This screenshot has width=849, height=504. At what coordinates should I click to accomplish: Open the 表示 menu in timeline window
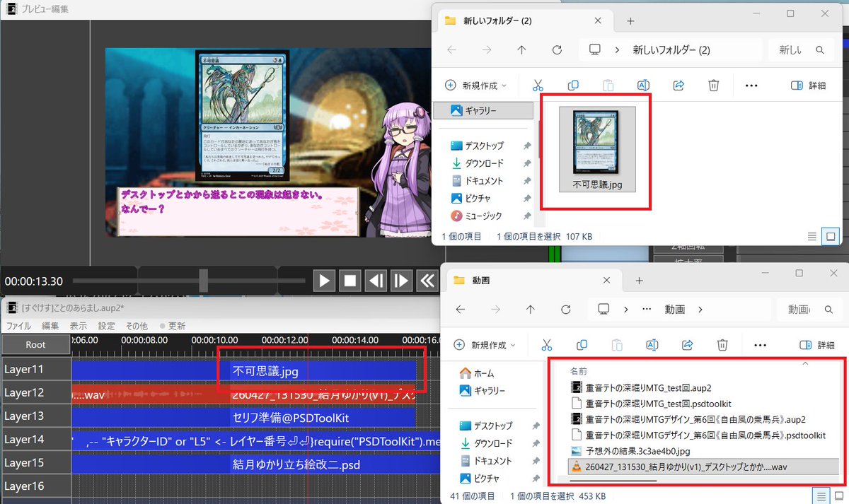[79, 326]
